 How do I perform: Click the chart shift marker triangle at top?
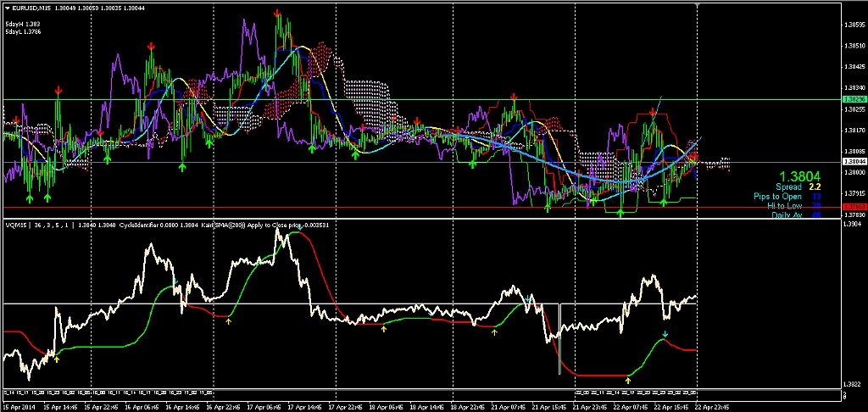click(x=697, y=4)
